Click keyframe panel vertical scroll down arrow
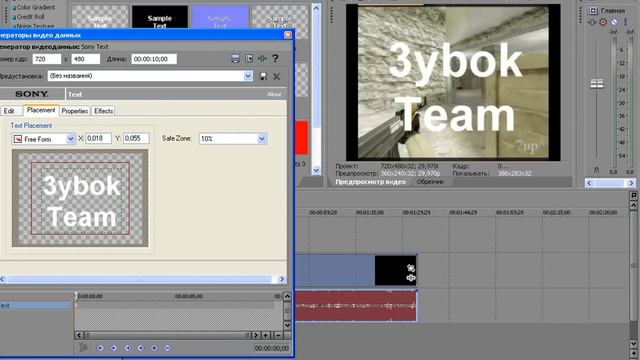The width and height of the screenshot is (640, 360). pos(287,325)
